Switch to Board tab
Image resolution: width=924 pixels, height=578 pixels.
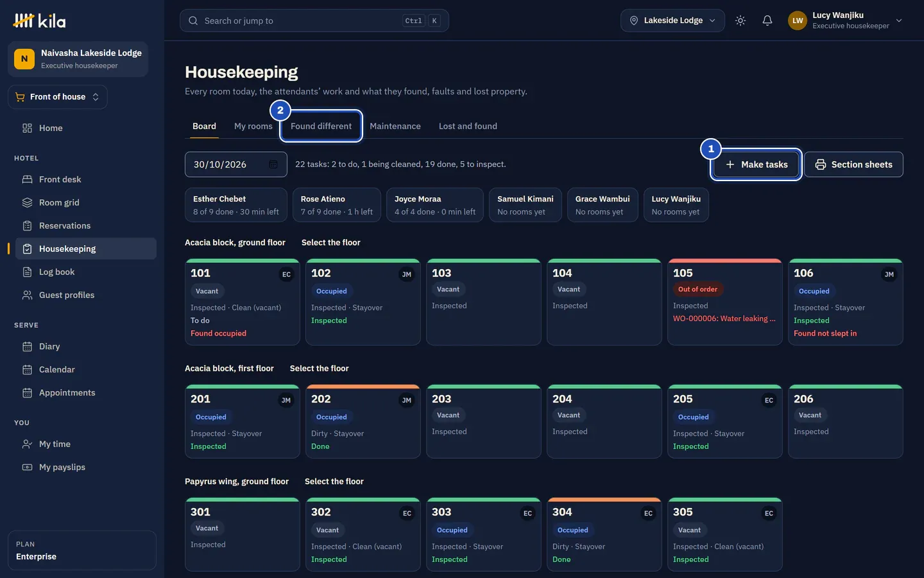[x=204, y=126]
